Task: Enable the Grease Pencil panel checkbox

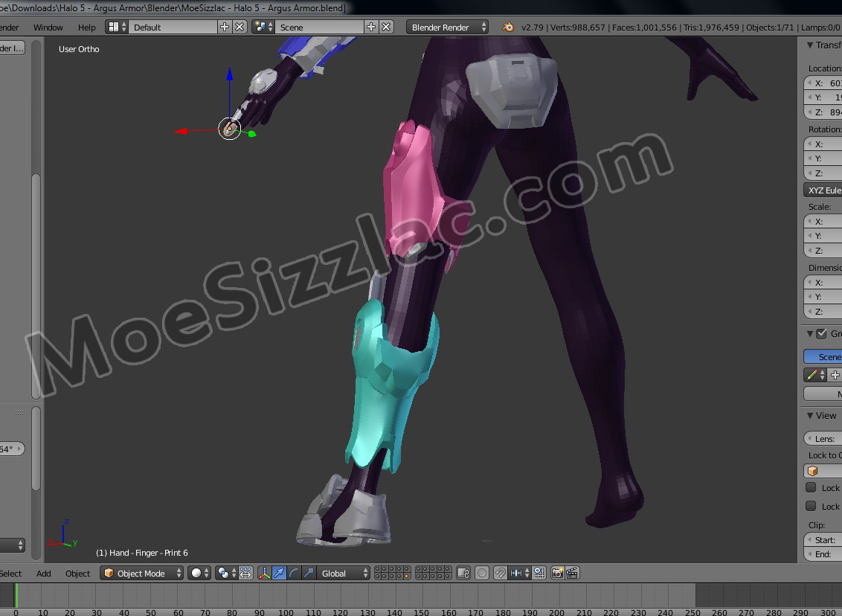Action: coord(822,333)
